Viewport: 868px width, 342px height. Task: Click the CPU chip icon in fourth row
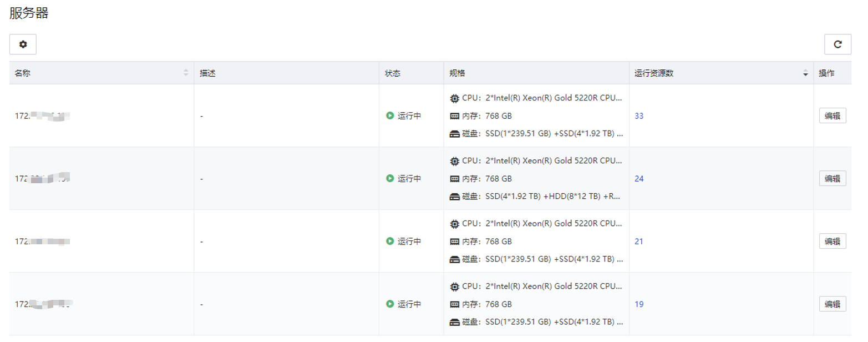pos(455,286)
